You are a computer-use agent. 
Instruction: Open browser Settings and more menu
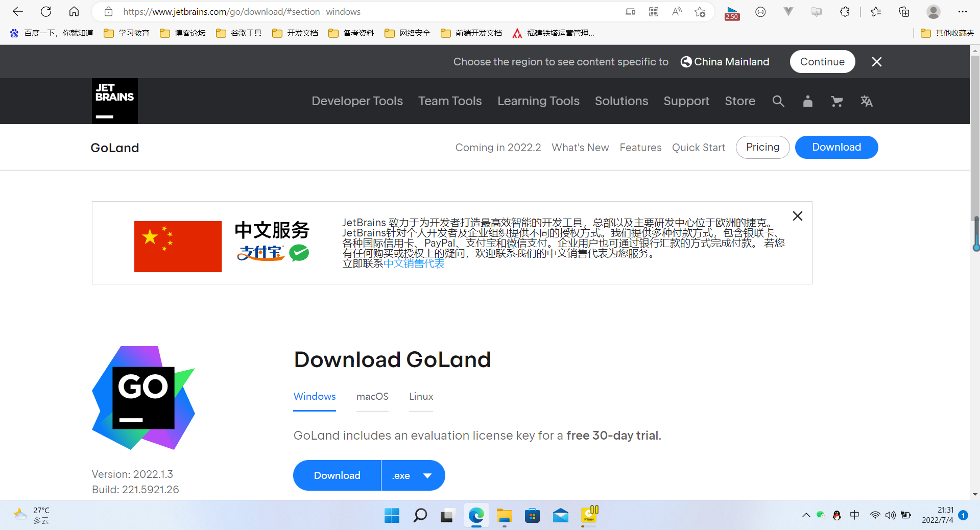[963, 11]
